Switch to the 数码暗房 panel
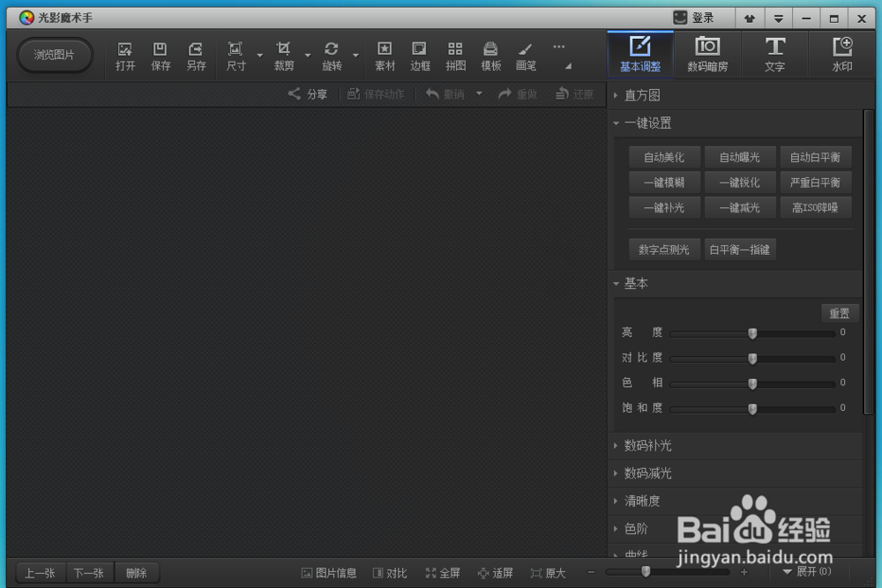882x588 pixels. pos(707,55)
